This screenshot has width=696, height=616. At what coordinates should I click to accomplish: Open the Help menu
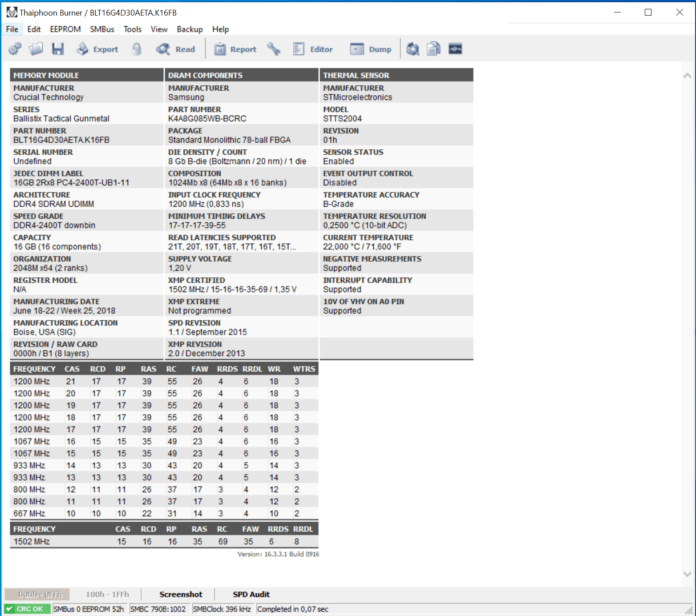(x=220, y=29)
